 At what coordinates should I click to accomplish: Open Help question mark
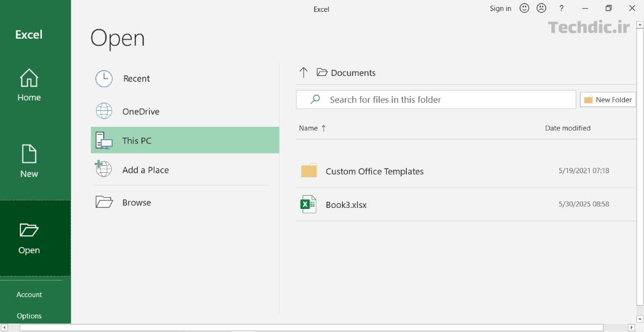pyautogui.click(x=561, y=8)
